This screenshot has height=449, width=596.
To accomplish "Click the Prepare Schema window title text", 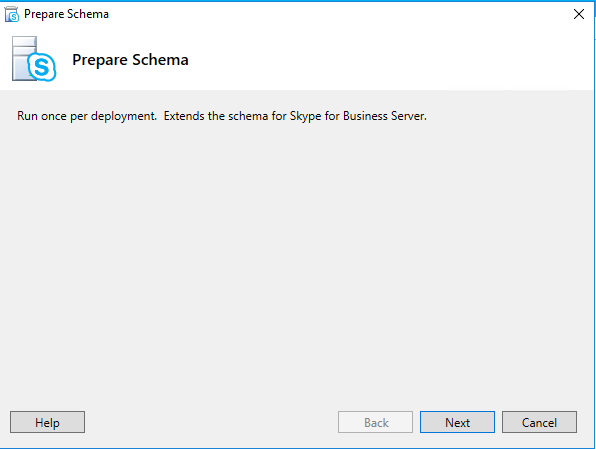I will pos(67,14).
